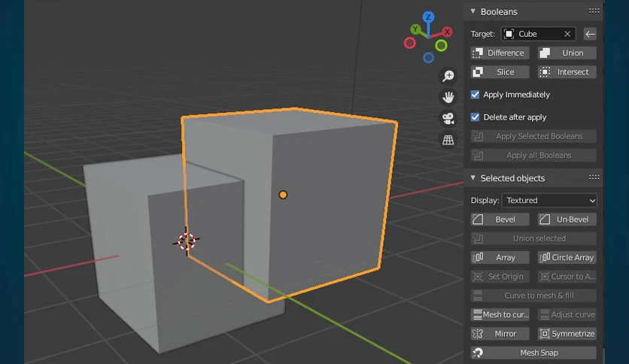
Task: Click the green Y axis gizmo handle
Action: pos(415,29)
